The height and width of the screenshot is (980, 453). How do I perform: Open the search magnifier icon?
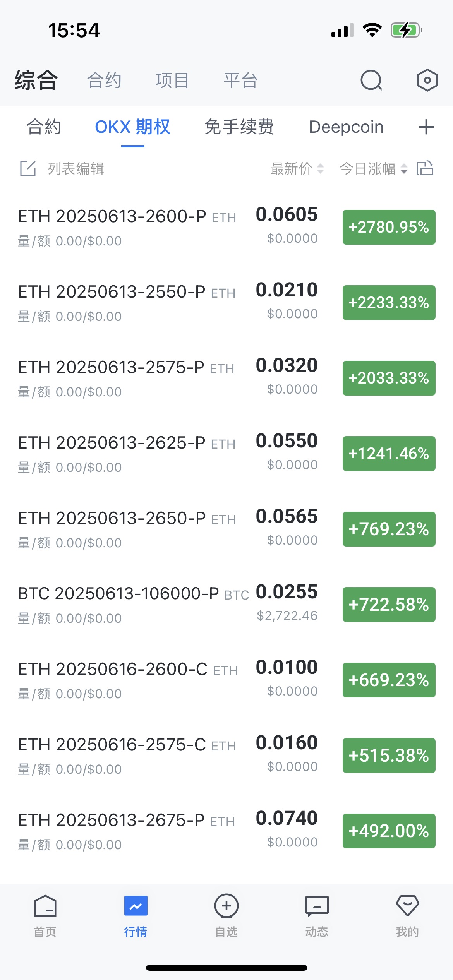(x=371, y=80)
